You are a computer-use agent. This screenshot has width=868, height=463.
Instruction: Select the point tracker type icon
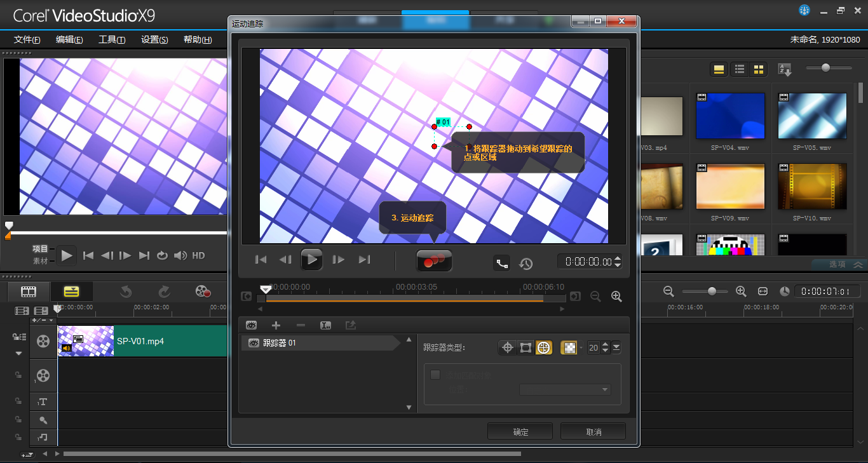pyautogui.click(x=507, y=347)
